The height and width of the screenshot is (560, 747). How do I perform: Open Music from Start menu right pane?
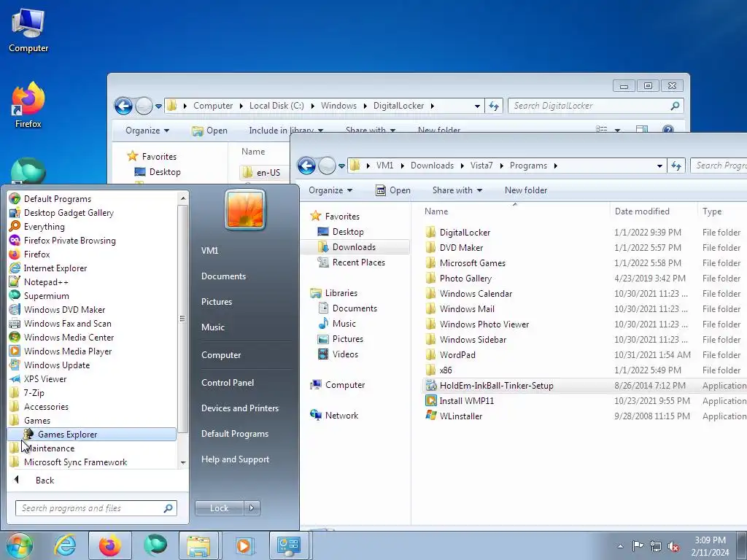[x=212, y=327]
